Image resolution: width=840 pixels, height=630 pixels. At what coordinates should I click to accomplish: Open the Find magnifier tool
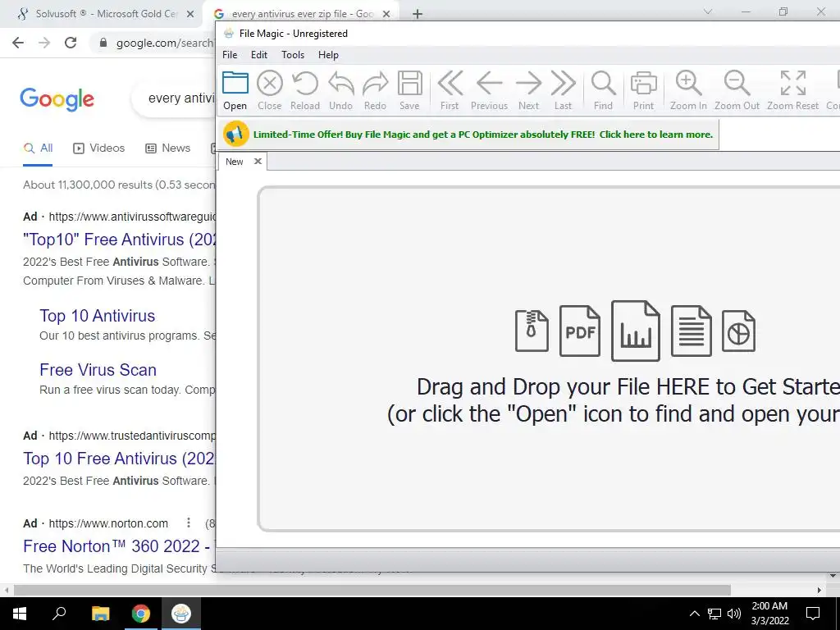coord(603,84)
